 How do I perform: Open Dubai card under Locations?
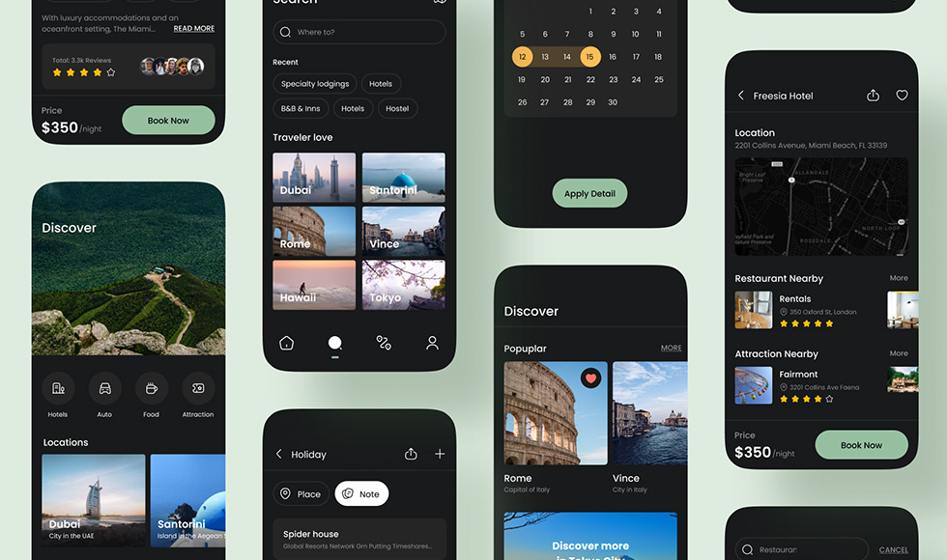94,500
